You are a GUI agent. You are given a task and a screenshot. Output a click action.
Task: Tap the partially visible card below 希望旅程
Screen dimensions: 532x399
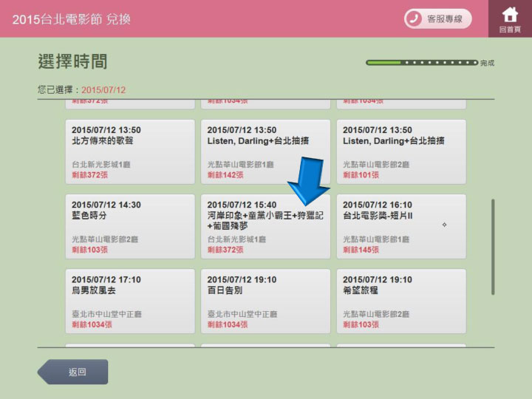coord(400,344)
